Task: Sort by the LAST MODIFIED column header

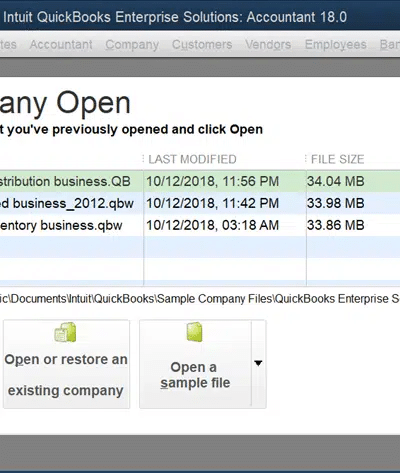Action: tap(192, 159)
